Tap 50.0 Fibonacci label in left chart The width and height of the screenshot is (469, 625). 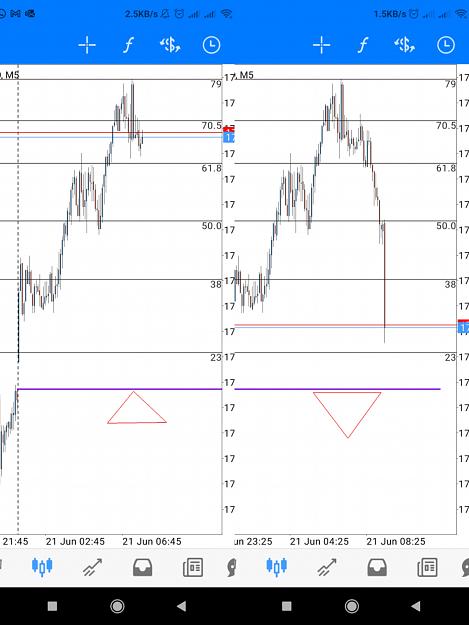[x=211, y=226]
